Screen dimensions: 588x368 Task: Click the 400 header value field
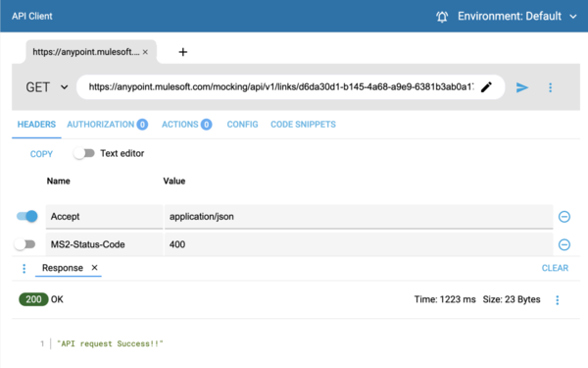tap(359, 244)
